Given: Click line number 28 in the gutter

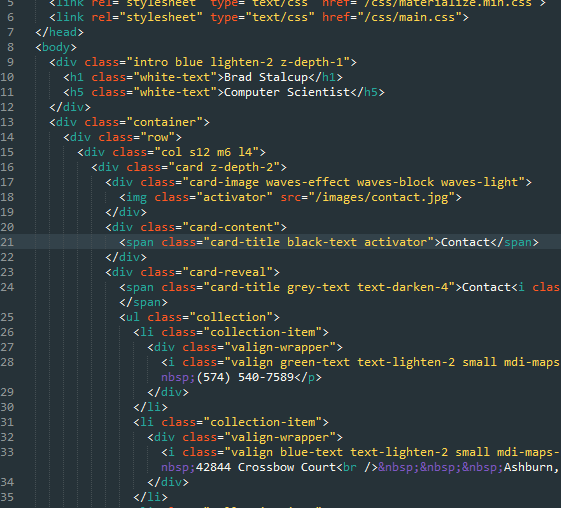Looking at the screenshot, I should [x=7, y=362].
